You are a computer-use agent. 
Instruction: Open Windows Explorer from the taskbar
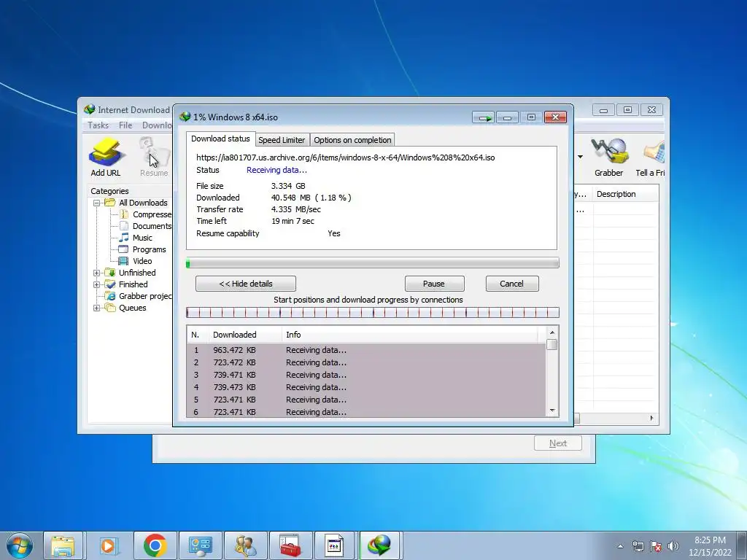coord(63,545)
